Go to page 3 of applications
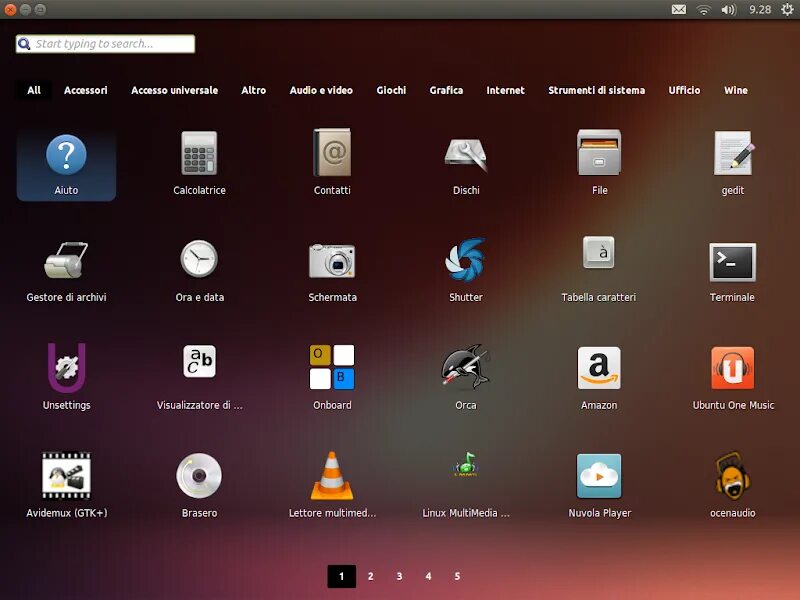The height and width of the screenshot is (600, 800). [399, 576]
